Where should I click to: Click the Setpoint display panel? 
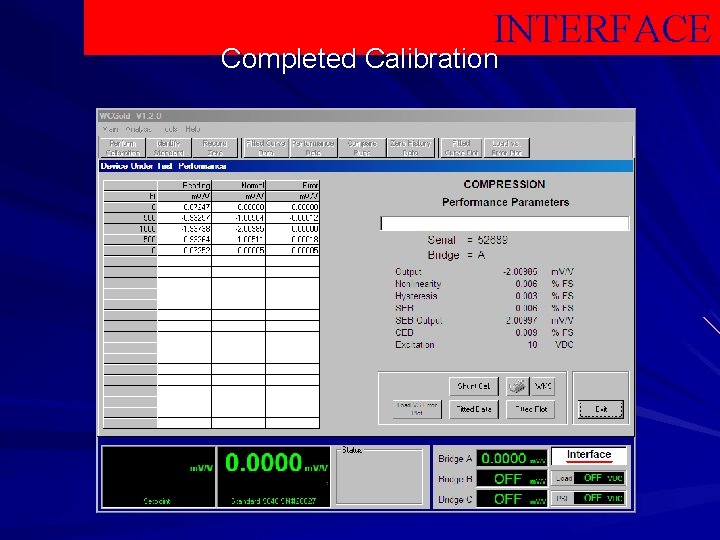click(158, 477)
